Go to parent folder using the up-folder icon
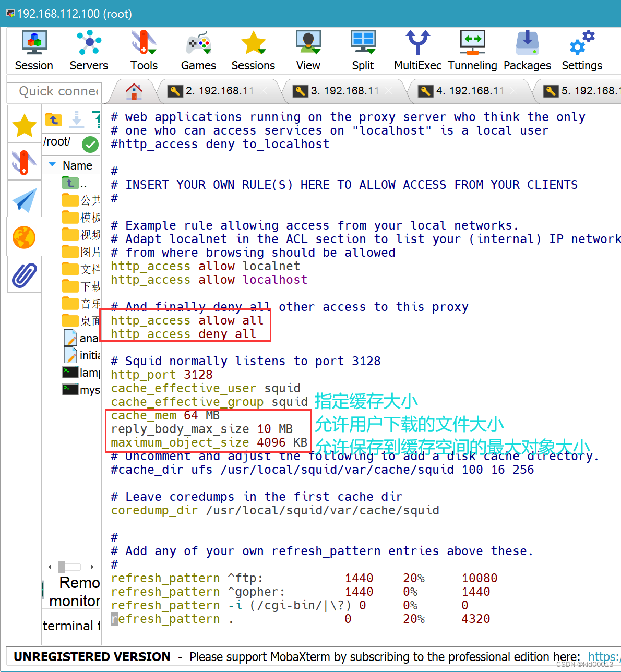This screenshot has height=672, width=621. coord(54,119)
